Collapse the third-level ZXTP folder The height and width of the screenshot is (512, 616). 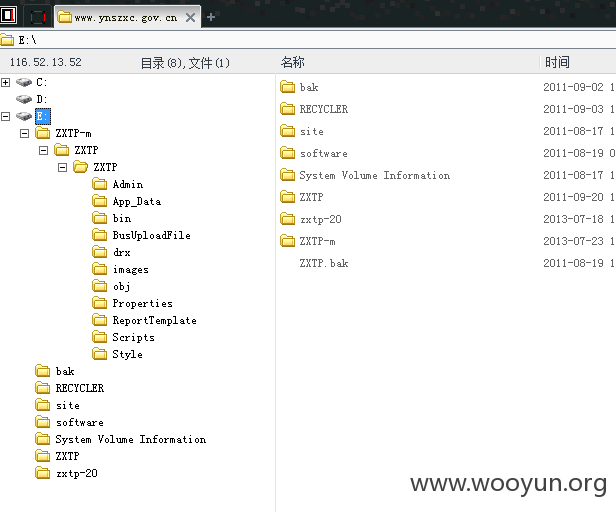(x=62, y=168)
